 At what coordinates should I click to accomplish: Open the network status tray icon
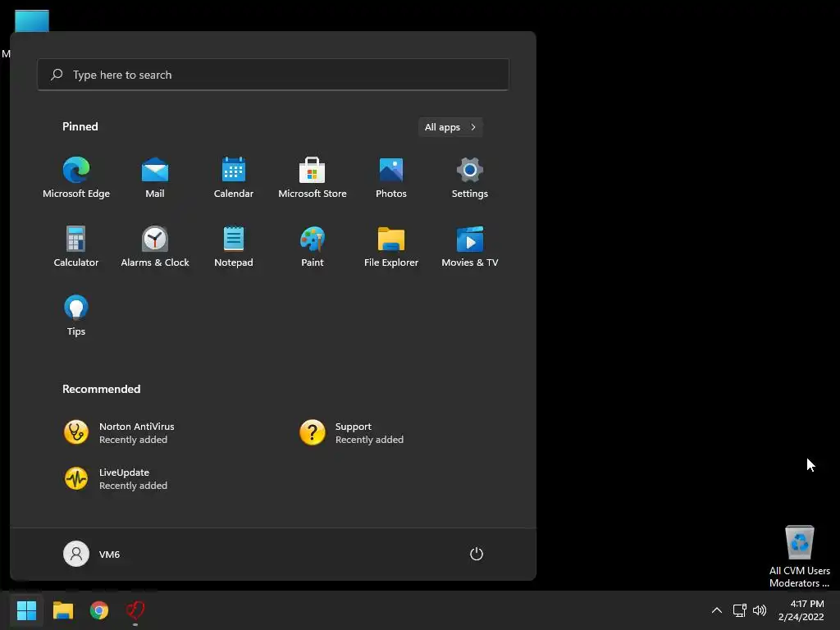click(740, 610)
